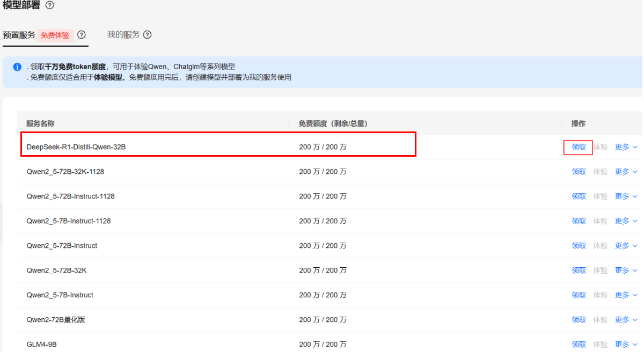Select service name Qwen2_5-7B-Instruct-1128
Screen dimensions: 644x359
point(69,221)
